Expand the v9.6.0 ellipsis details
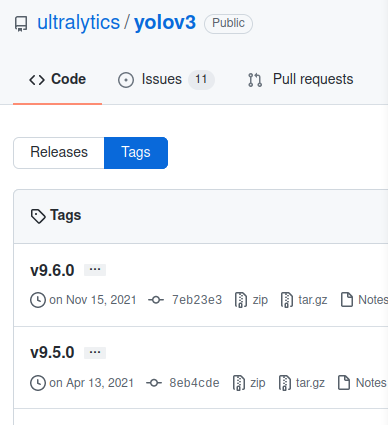The image size is (388, 425). (95, 270)
